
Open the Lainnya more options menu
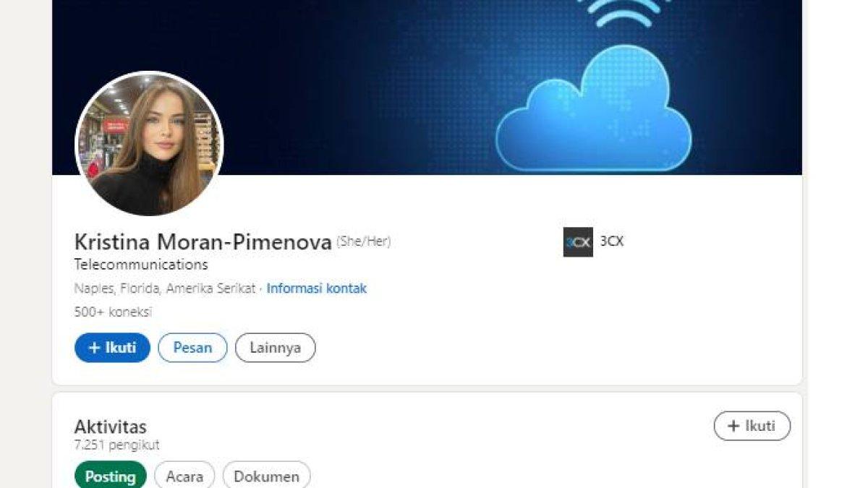point(276,348)
